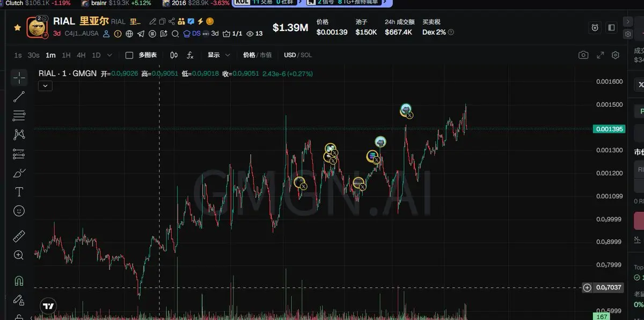644x320 pixels.
Task: Switch chart to 市值 market cap
Action: pos(266,55)
